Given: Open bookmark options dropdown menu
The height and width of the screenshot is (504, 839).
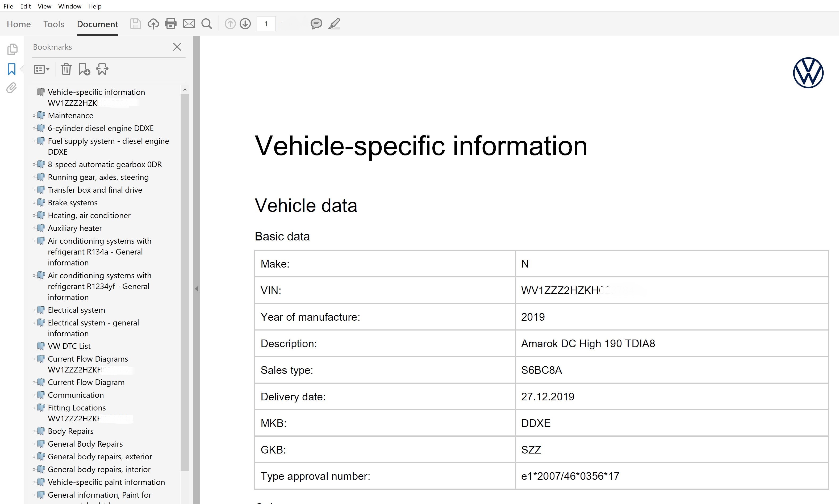Looking at the screenshot, I should pyautogui.click(x=41, y=69).
